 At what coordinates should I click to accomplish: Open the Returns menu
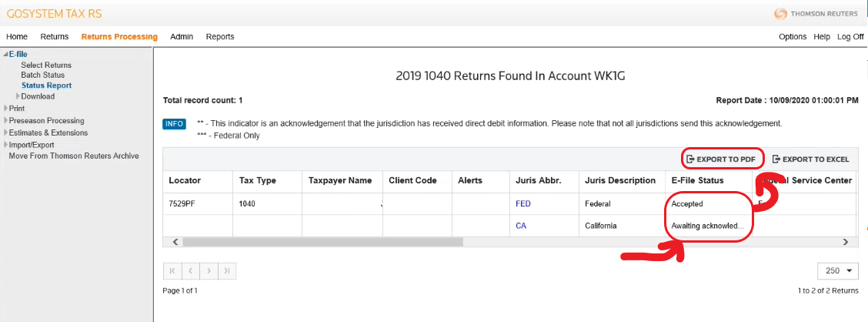click(54, 36)
